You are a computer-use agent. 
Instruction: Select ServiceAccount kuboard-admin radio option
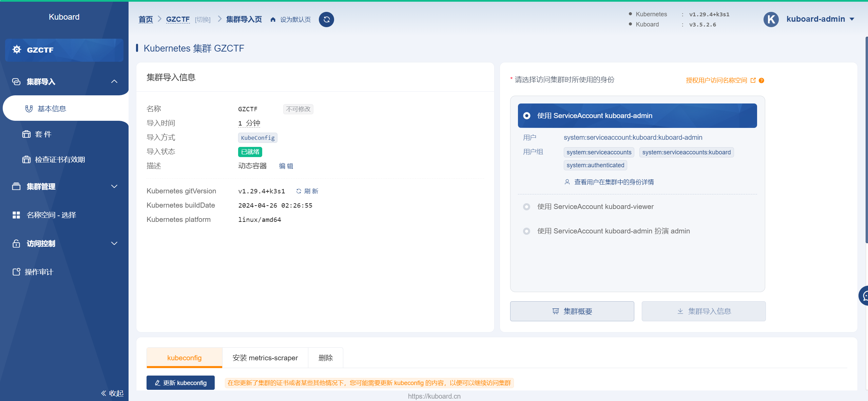tap(527, 116)
